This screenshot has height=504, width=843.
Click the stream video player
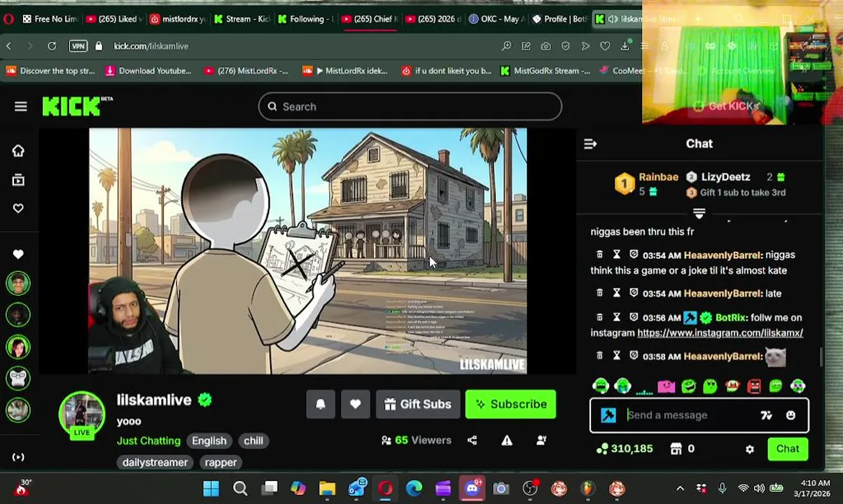[308, 251]
